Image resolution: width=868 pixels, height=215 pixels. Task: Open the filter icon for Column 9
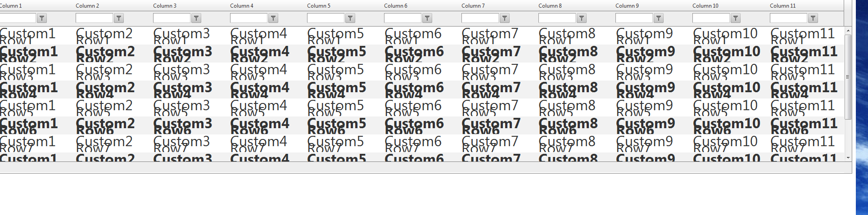tap(659, 18)
